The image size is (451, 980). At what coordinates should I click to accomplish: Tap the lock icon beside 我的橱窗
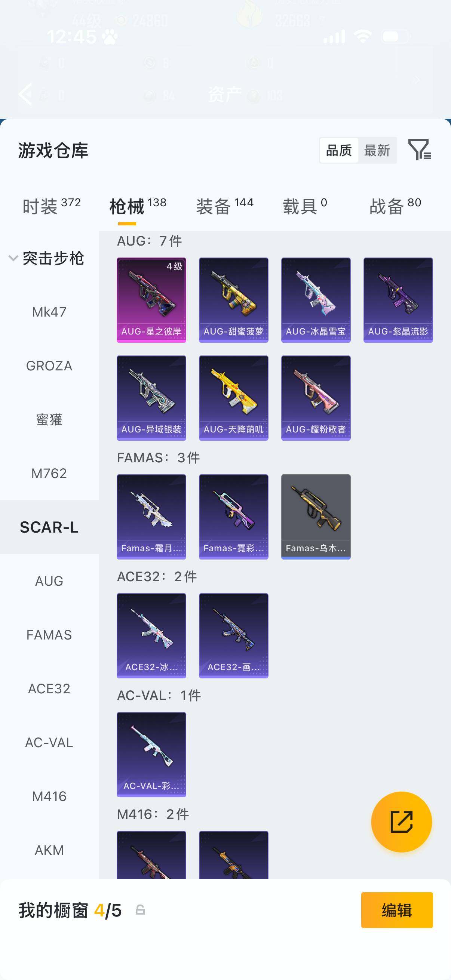pos(140,910)
